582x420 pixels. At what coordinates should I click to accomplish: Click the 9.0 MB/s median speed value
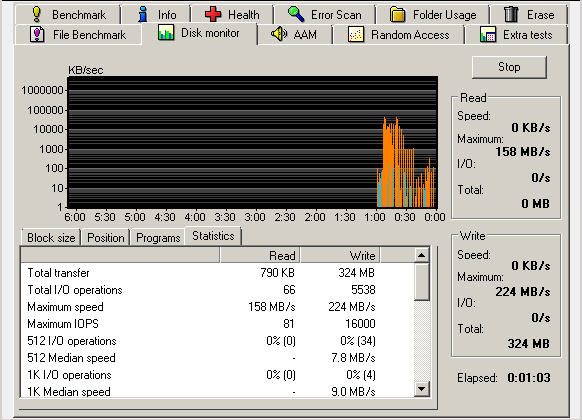point(353,391)
